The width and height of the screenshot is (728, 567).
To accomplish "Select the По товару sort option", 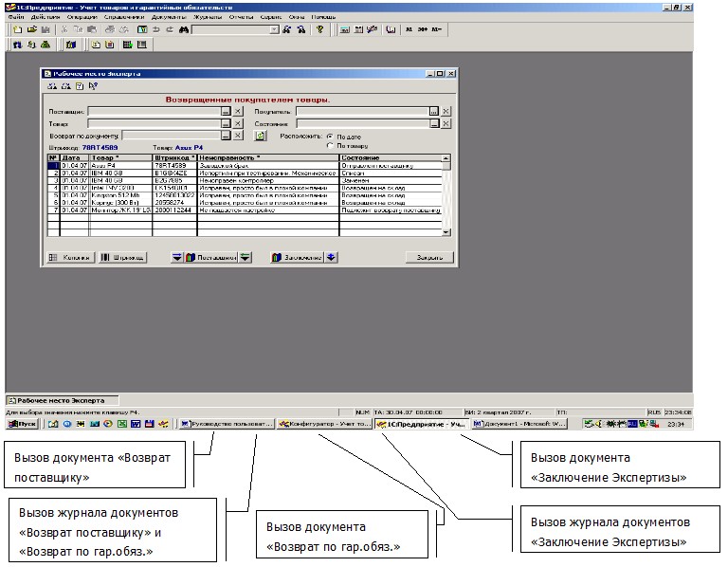I will tap(329, 146).
